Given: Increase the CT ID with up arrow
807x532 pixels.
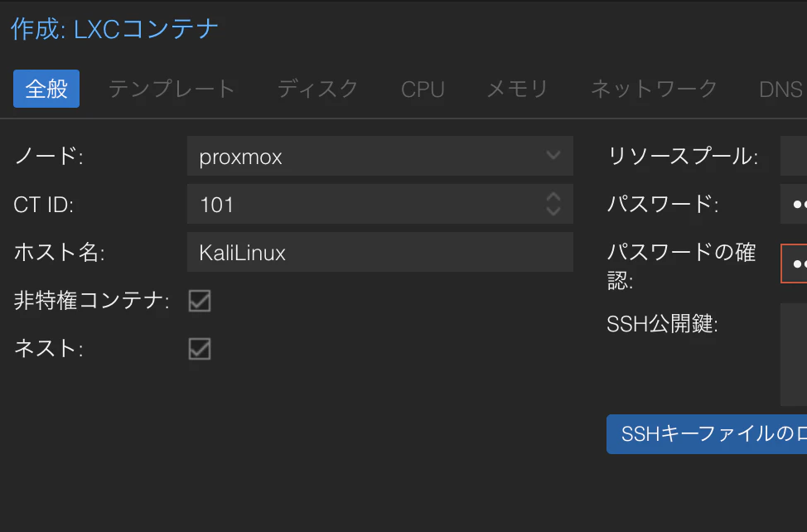Looking at the screenshot, I should (x=553, y=197).
